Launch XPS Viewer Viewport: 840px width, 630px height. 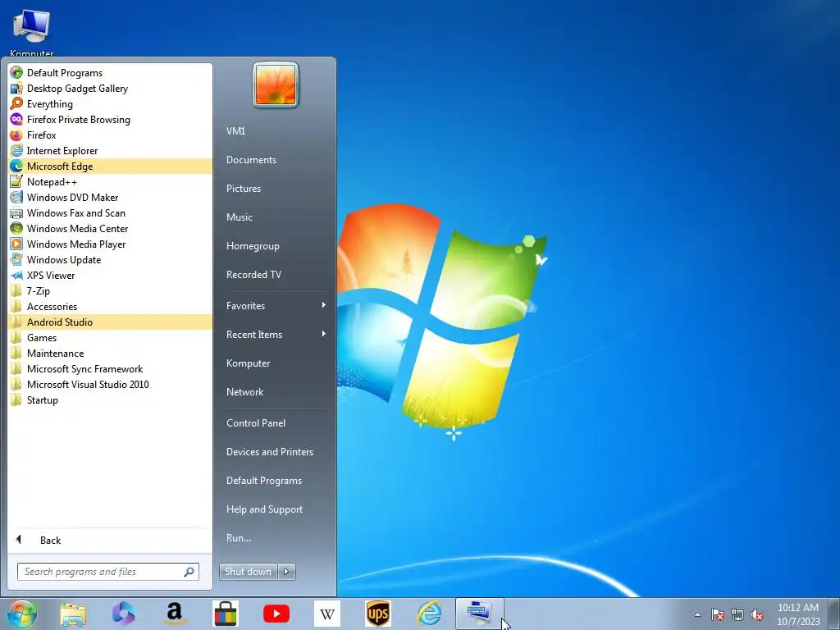(110, 276)
